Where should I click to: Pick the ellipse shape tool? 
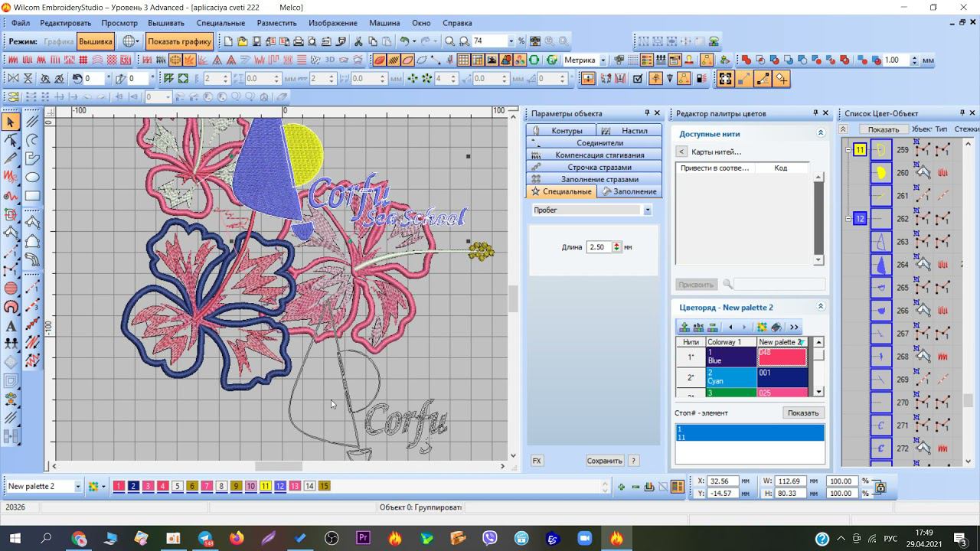click(32, 178)
